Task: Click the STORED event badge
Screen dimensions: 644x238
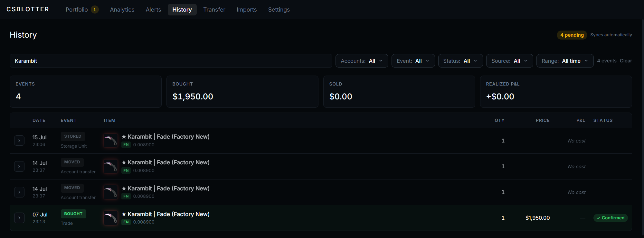Action: [x=73, y=136]
